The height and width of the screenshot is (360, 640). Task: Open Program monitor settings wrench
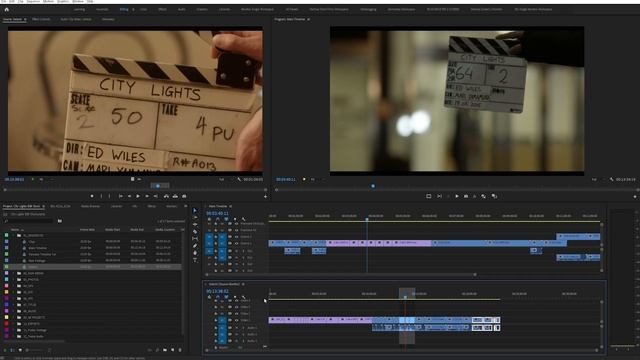[611, 179]
